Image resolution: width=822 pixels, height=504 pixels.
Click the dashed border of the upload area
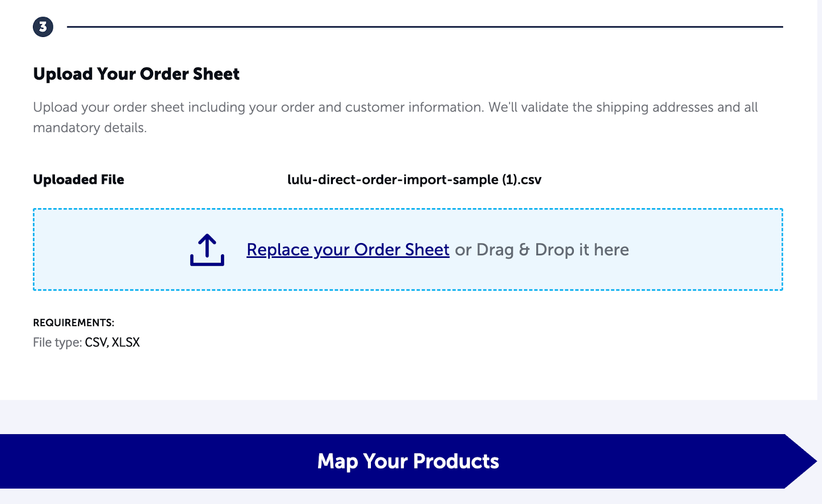tap(408, 209)
